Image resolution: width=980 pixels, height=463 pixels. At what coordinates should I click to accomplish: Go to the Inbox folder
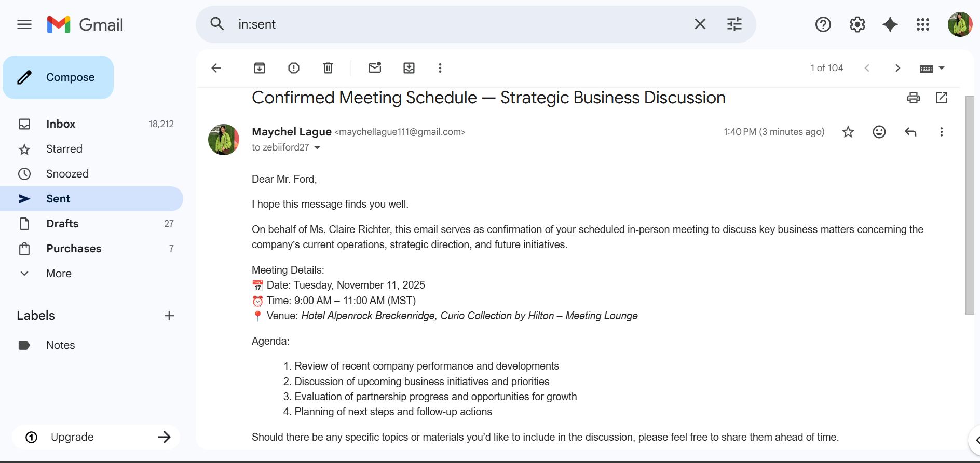click(61, 124)
